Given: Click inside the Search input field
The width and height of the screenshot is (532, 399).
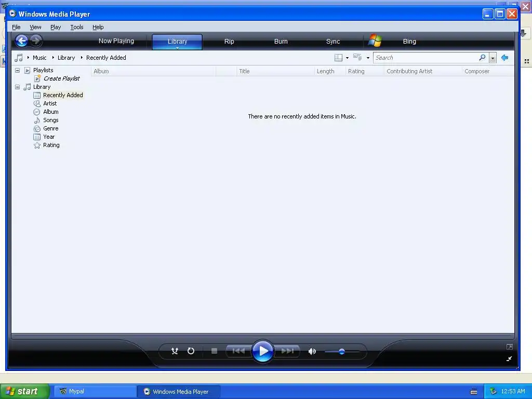Looking at the screenshot, I should point(426,58).
